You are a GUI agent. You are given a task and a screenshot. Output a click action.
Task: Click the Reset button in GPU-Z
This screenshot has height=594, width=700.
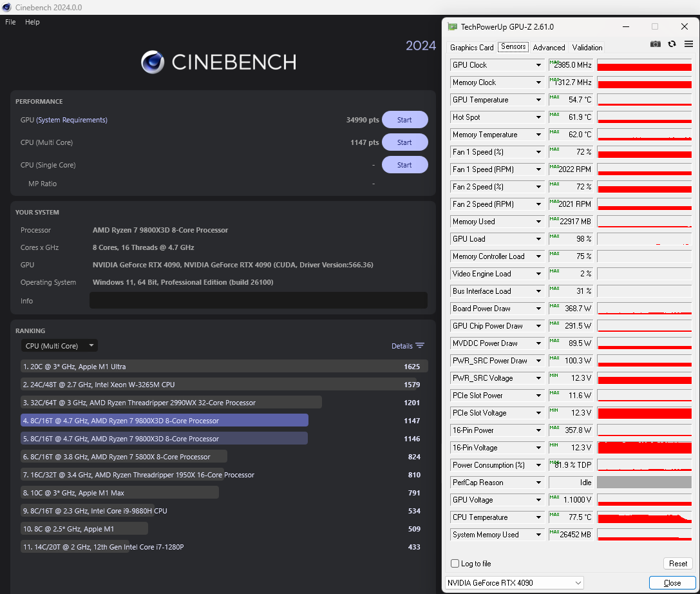(x=677, y=564)
